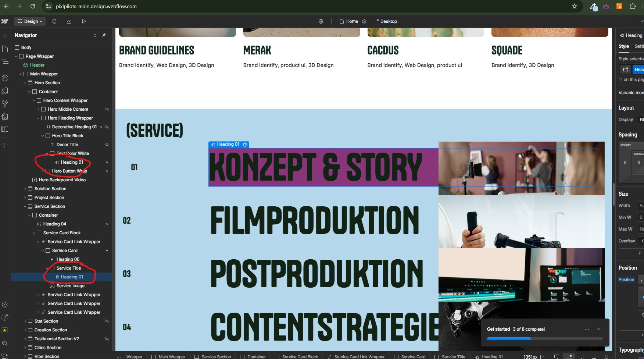Open the Home page selector

click(349, 21)
